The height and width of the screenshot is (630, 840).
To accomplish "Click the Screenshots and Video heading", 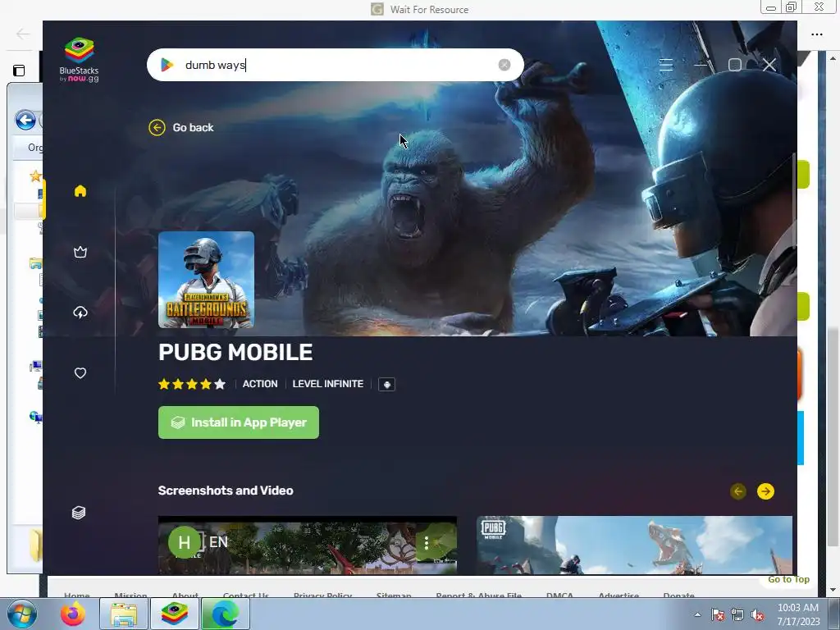I will click(226, 491).
